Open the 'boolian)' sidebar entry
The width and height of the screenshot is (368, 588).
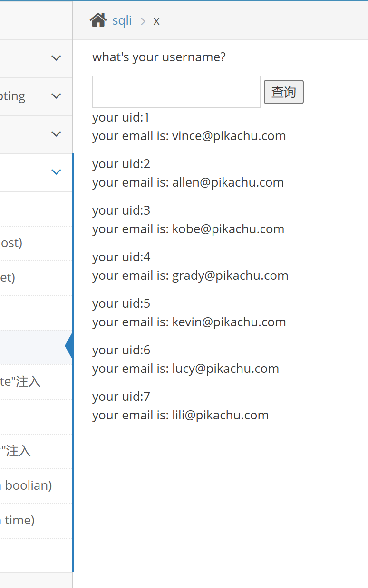[x=27, y=485]
